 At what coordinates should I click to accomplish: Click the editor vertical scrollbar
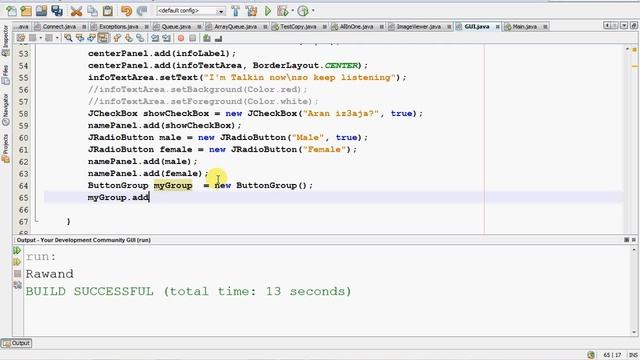click(x=627, y=139)
